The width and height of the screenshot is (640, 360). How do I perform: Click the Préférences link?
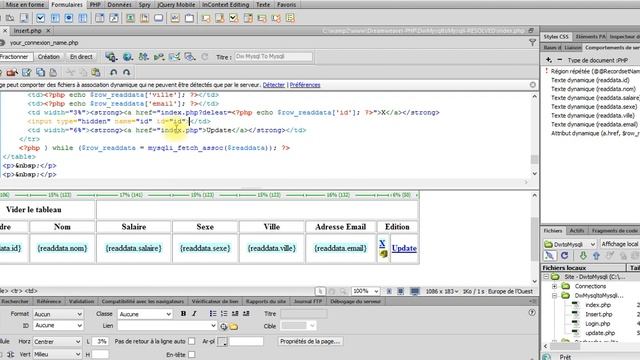305,85
